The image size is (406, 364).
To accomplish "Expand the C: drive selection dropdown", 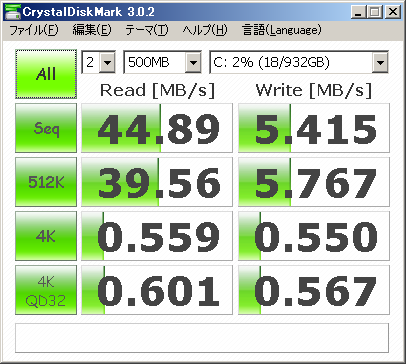I will click(x=380, y=62).
